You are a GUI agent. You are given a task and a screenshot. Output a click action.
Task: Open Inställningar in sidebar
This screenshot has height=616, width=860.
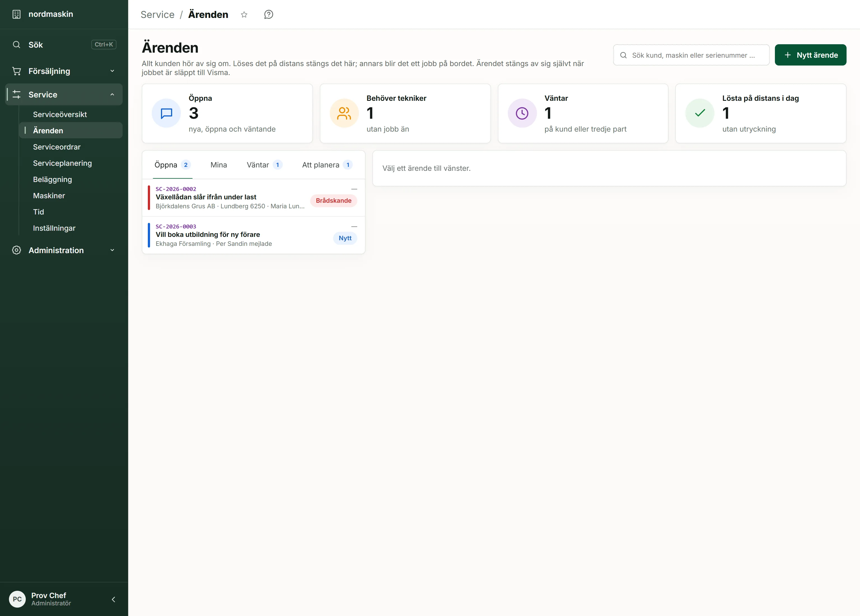point(71,228)
